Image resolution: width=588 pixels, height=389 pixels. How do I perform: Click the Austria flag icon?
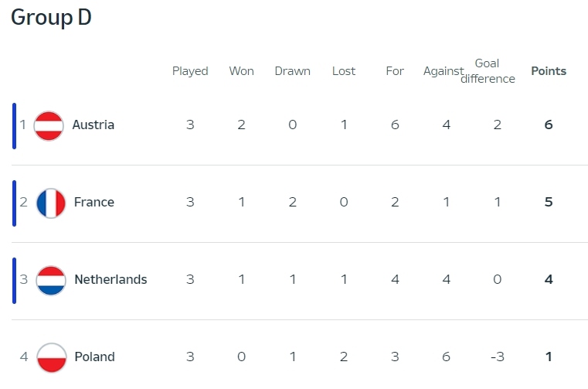(x=49, y=126)
